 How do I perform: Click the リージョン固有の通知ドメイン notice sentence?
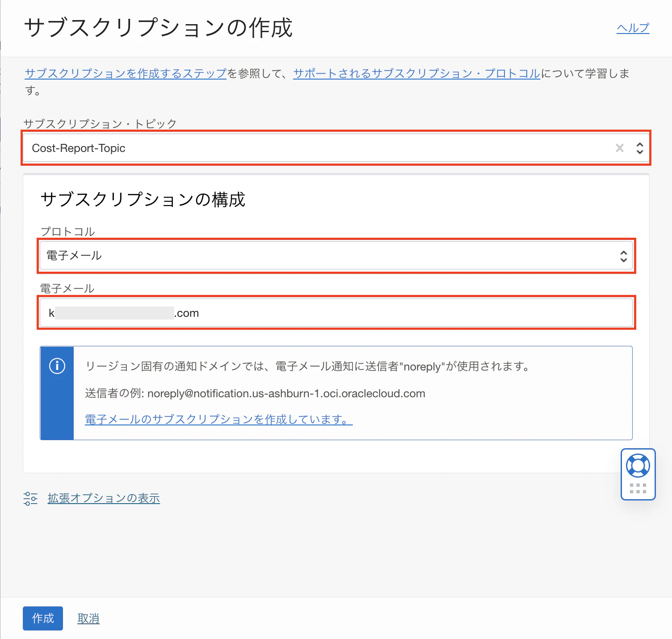click(x=307, y=366)
